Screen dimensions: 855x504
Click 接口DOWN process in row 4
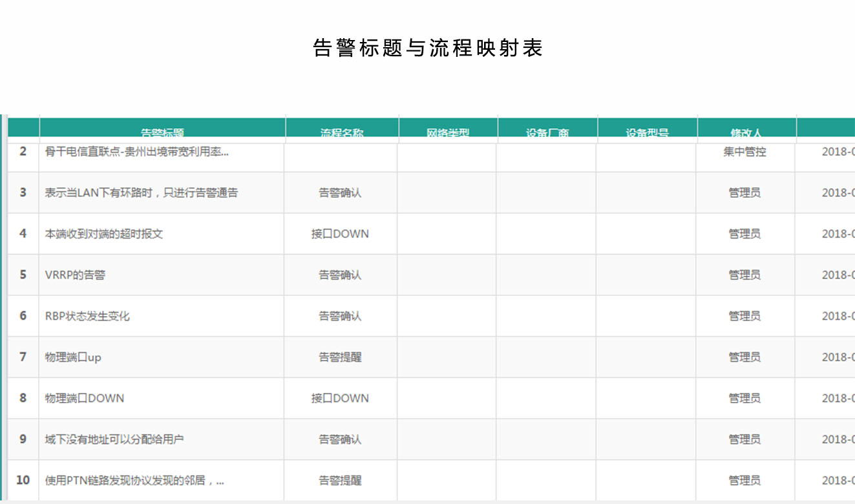click(340, 234)
